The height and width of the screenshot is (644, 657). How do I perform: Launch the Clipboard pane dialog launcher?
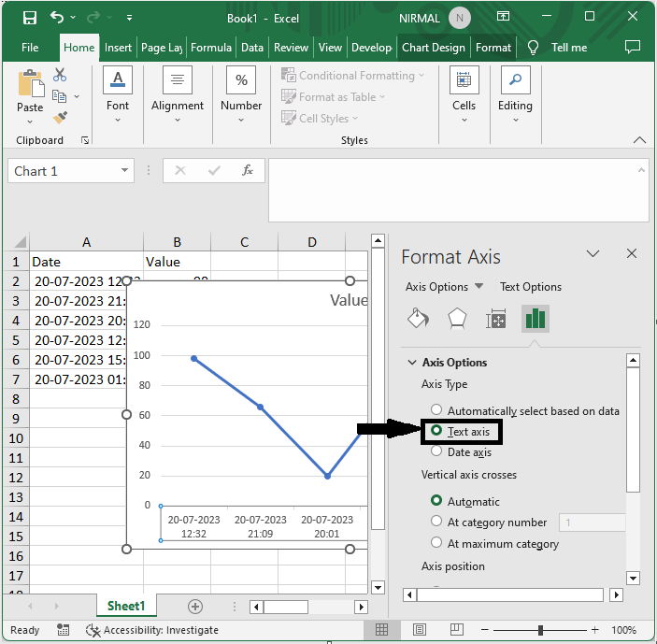(x=85, y=140)
